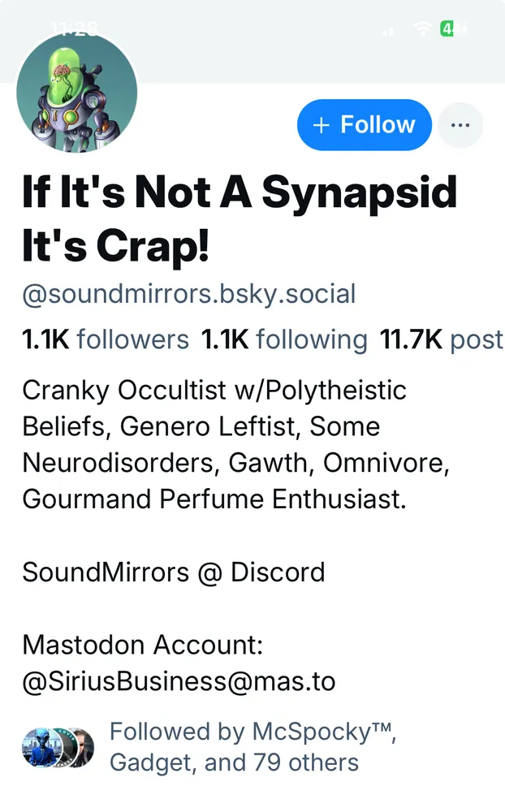Open the three-dot more options menu
Viewport: 505px width, 812px height.
460,125
